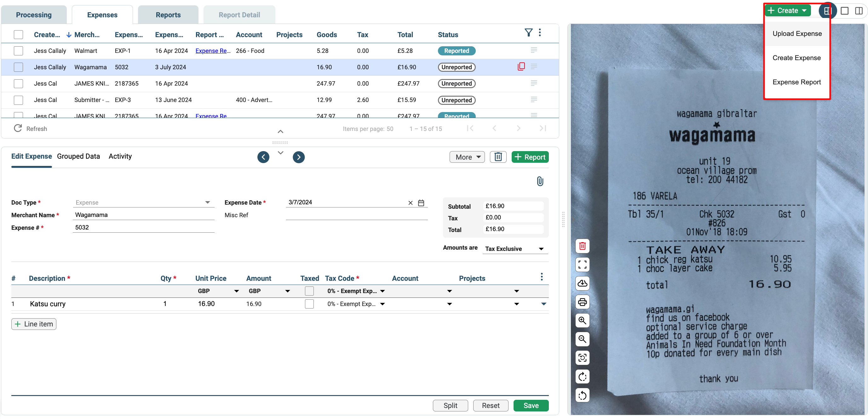Zoom in on the receipt image
This screenshot has height=419, width=868.
[582, 320]
